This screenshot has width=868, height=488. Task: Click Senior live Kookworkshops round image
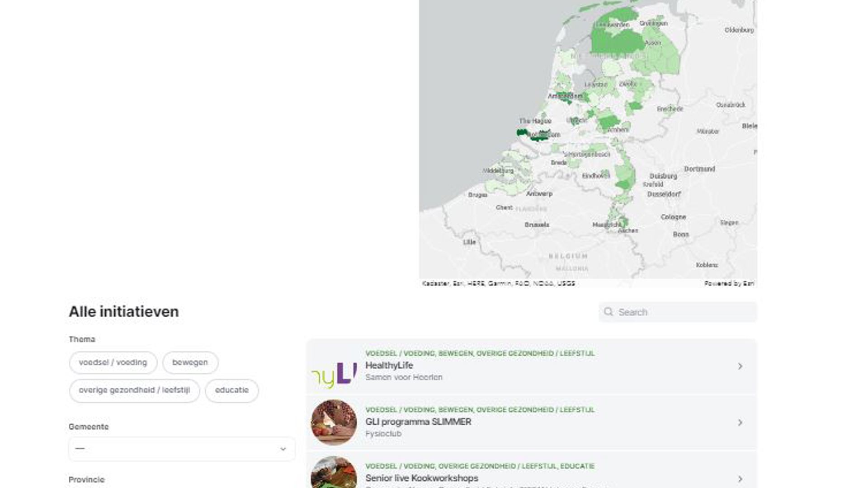coord(334,472)
